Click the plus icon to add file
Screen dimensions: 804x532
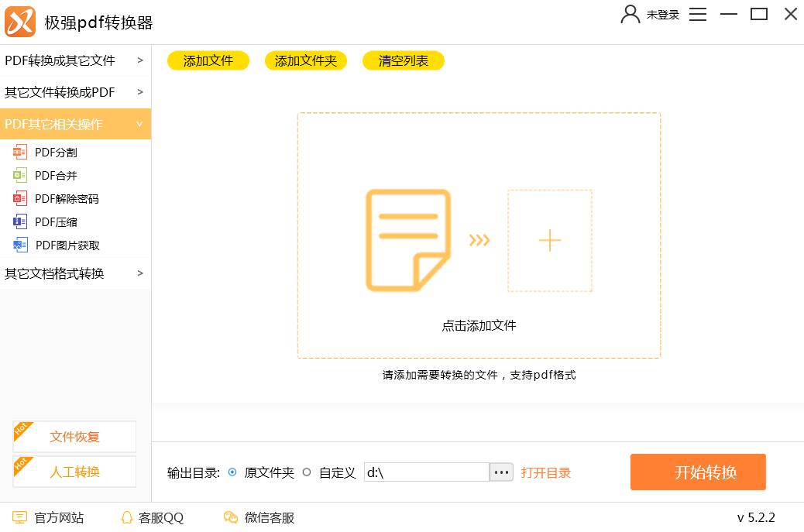[549, 241]
